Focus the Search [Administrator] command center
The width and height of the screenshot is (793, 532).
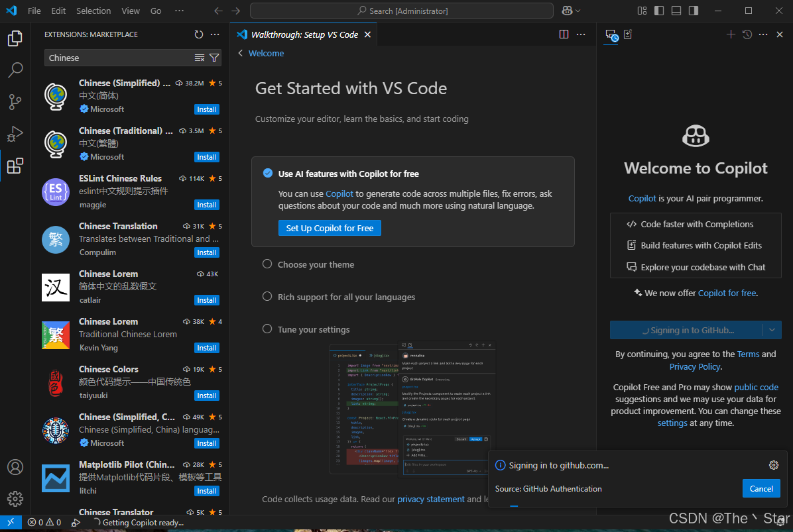[x=402, y=11]
